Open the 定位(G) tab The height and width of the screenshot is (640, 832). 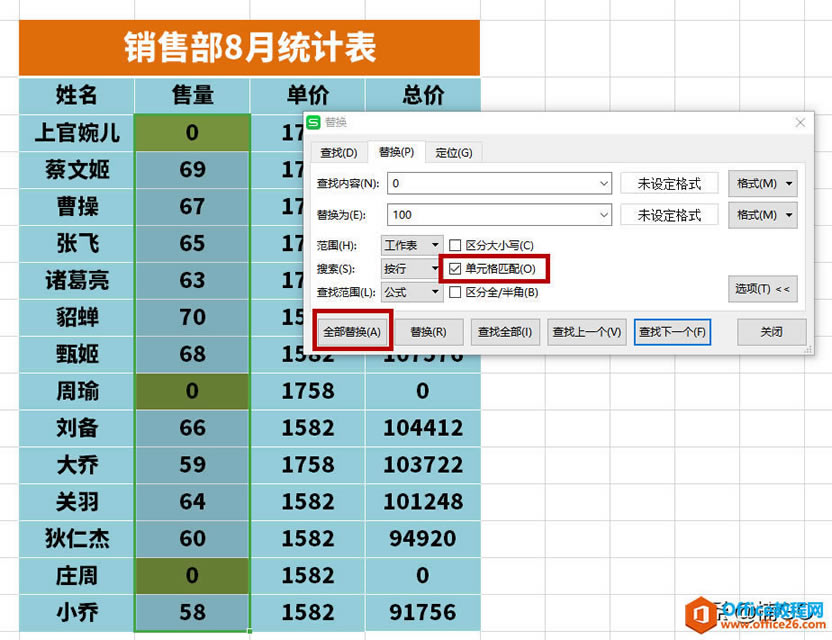[x=454, y=153]
